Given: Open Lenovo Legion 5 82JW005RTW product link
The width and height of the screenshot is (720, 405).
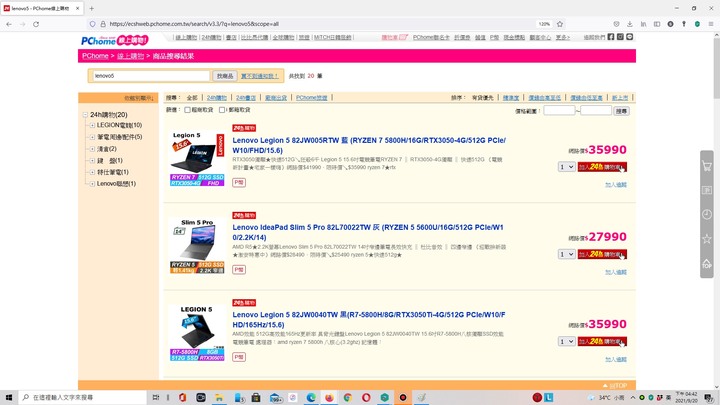Looking at the screenshot, I should 369,145.
